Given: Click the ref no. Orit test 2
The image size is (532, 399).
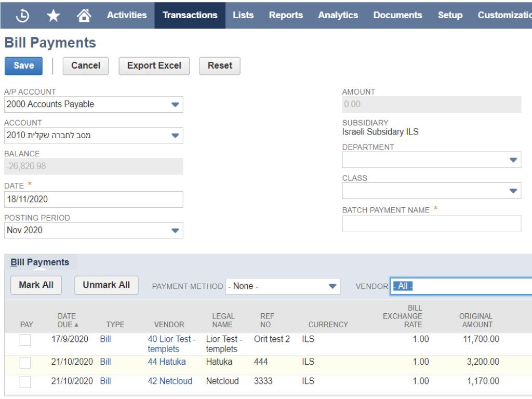Looking at the screenshot, I should click(272, 339).
